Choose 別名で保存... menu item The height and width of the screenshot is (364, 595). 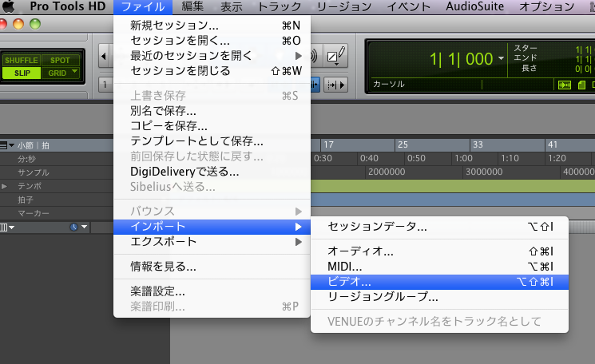(212, 111)
